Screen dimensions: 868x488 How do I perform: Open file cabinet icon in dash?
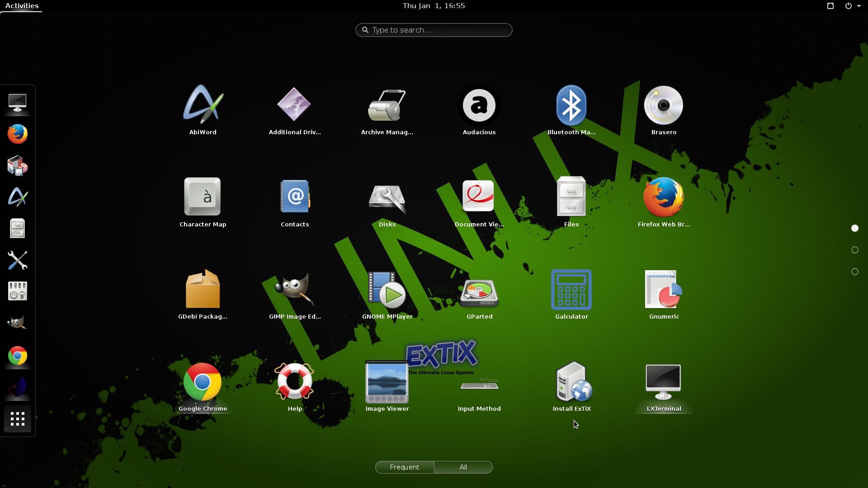[18, 229]
